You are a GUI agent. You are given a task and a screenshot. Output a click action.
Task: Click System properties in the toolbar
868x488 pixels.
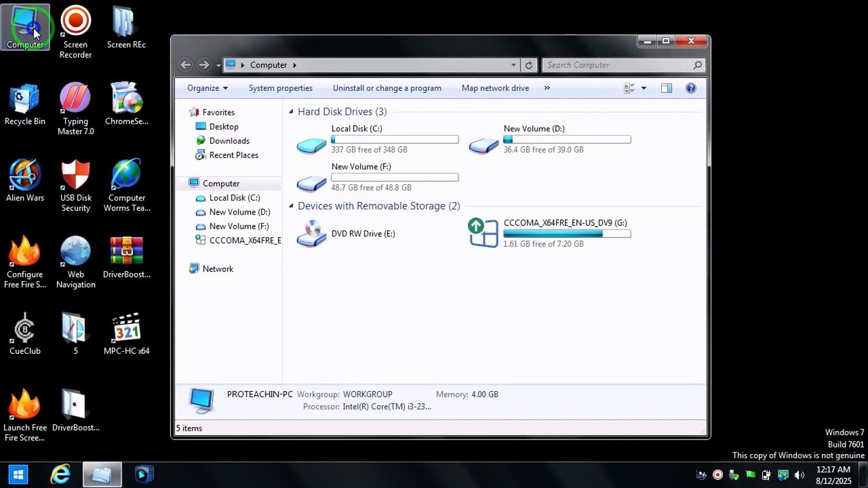pos(281,88)
